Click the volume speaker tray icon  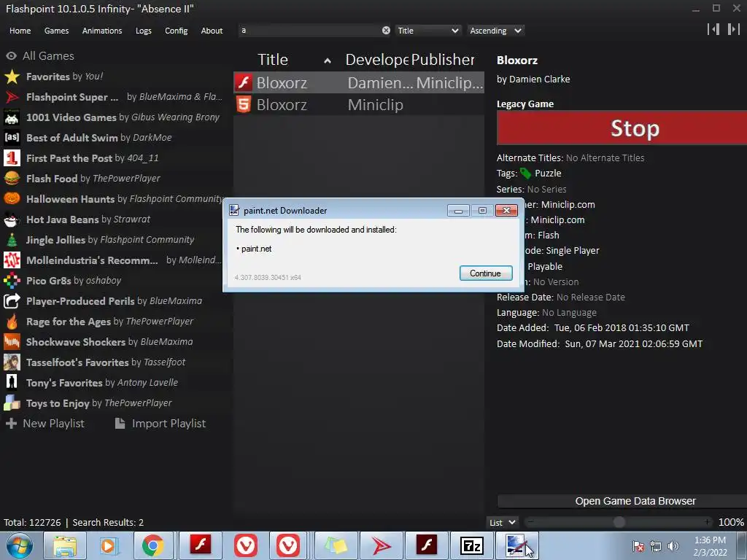coord(673,546)
